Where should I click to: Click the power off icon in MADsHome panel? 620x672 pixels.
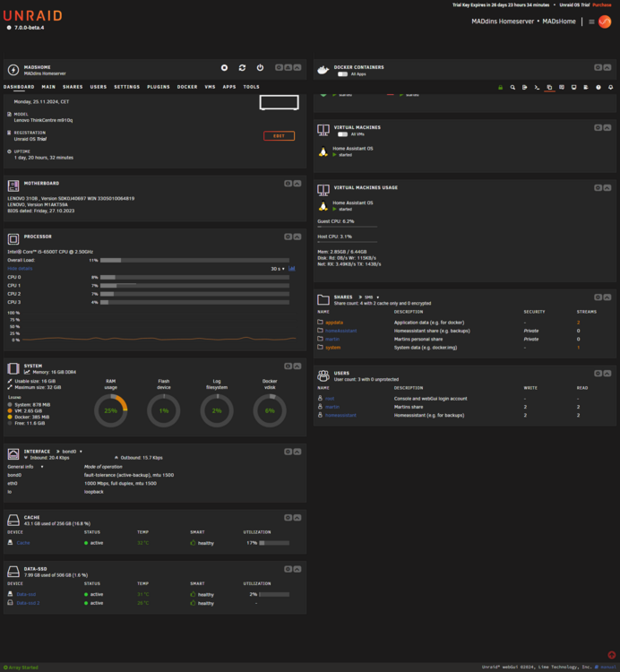tap(260, 68)
